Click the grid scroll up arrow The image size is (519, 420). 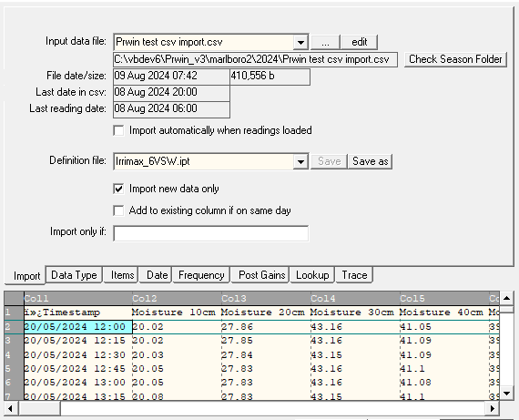click(x=506, y=299)
